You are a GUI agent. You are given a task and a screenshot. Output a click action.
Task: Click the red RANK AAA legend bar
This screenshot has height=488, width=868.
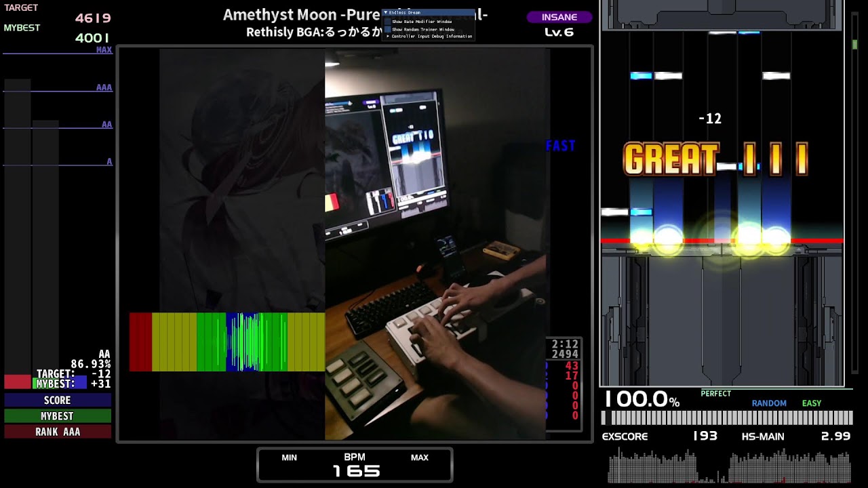[x=58, y=432]
